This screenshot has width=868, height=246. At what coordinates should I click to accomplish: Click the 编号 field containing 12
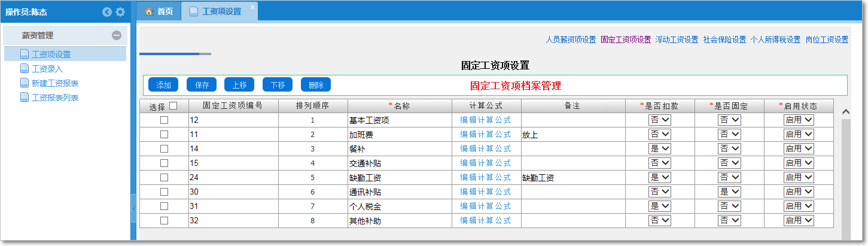pyautogui.click(x=233, y=120)
